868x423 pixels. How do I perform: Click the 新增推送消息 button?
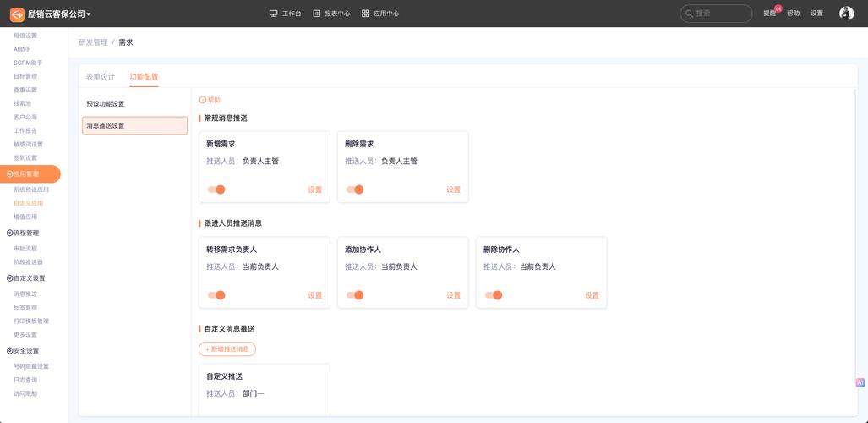[x=227, y=349]
